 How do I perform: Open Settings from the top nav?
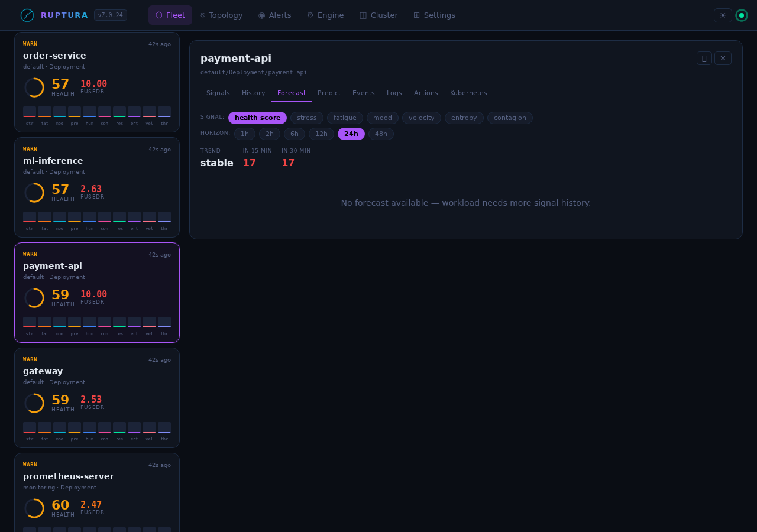(x=434, y=15)
